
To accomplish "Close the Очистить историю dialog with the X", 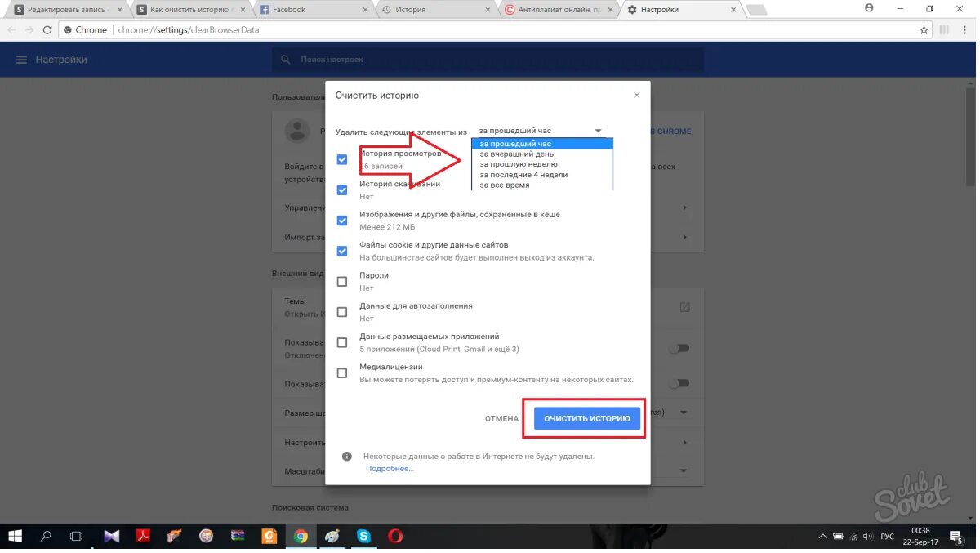I will 636,96.
